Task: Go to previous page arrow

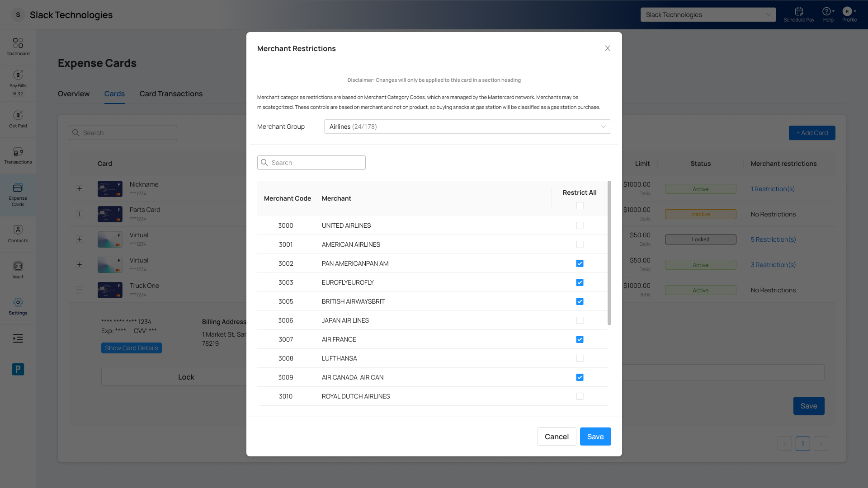Action: pyautogui.click(x=785, y=444)
